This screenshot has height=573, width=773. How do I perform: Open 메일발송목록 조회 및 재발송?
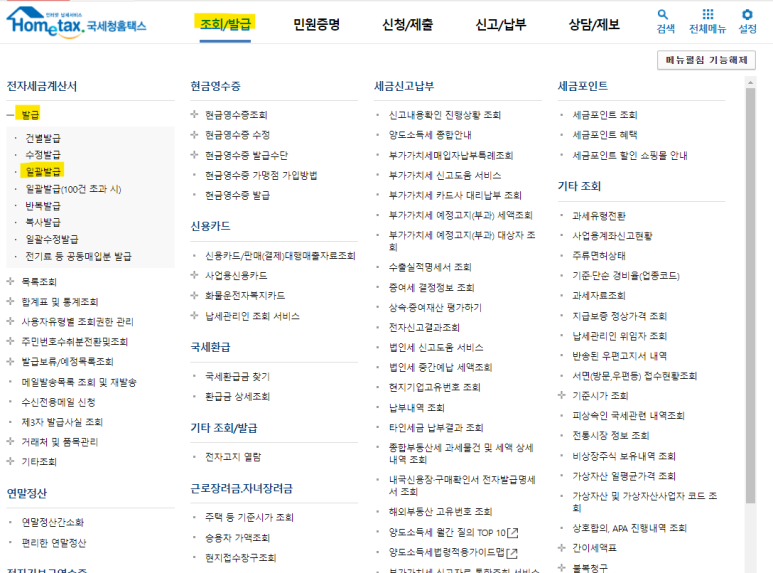pyautogui.click(x=79, y=382)
